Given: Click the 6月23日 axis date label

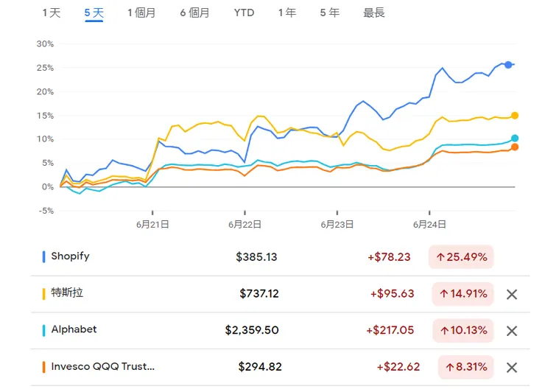Looking at the screenshot, I should 337,224.
